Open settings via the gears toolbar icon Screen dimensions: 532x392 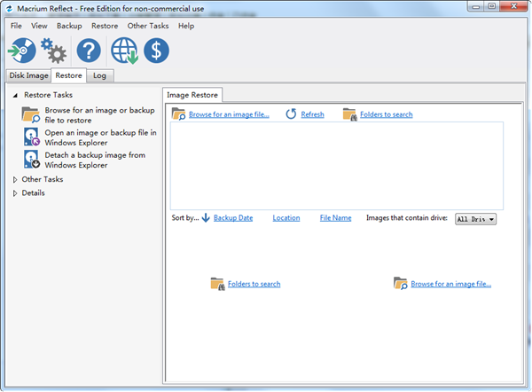point(53,51)
